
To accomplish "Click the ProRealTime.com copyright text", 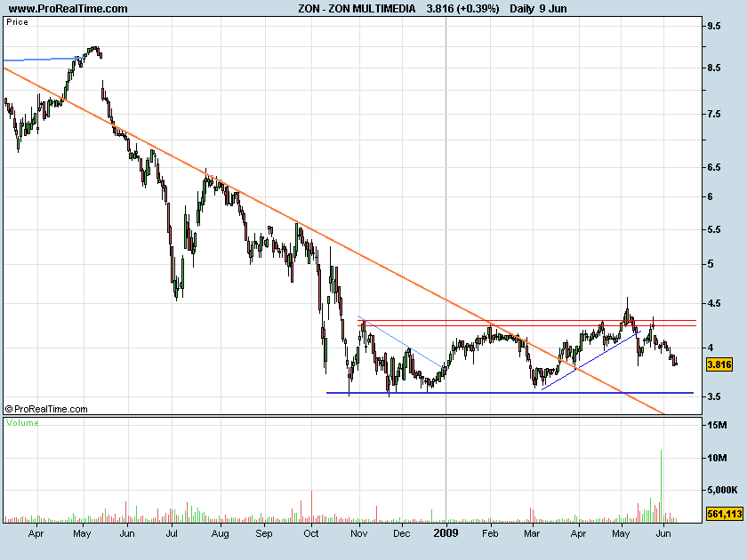I will click(x=46, y=409).
